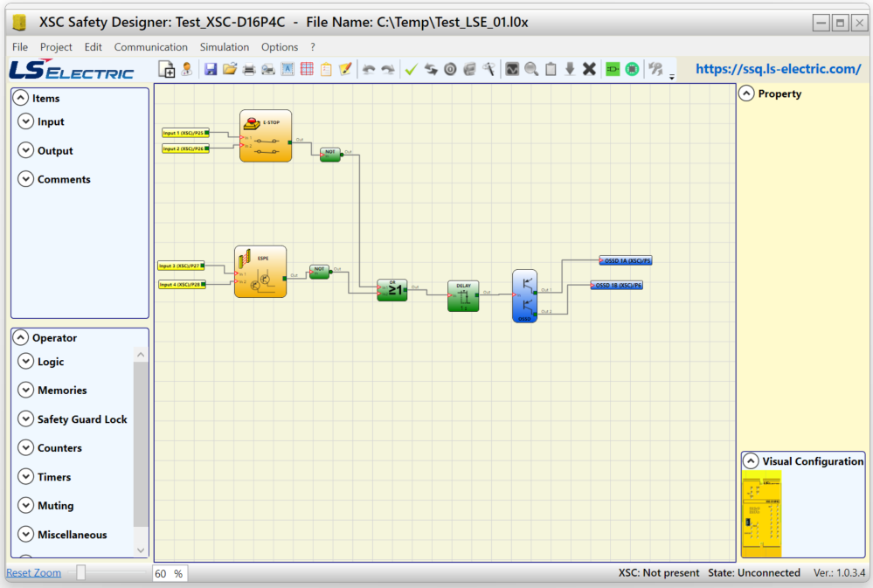Click the yellow XSC module thumbnail
Image resolution: width=873 pixels, height=588 pixels.
coord(762,514)
